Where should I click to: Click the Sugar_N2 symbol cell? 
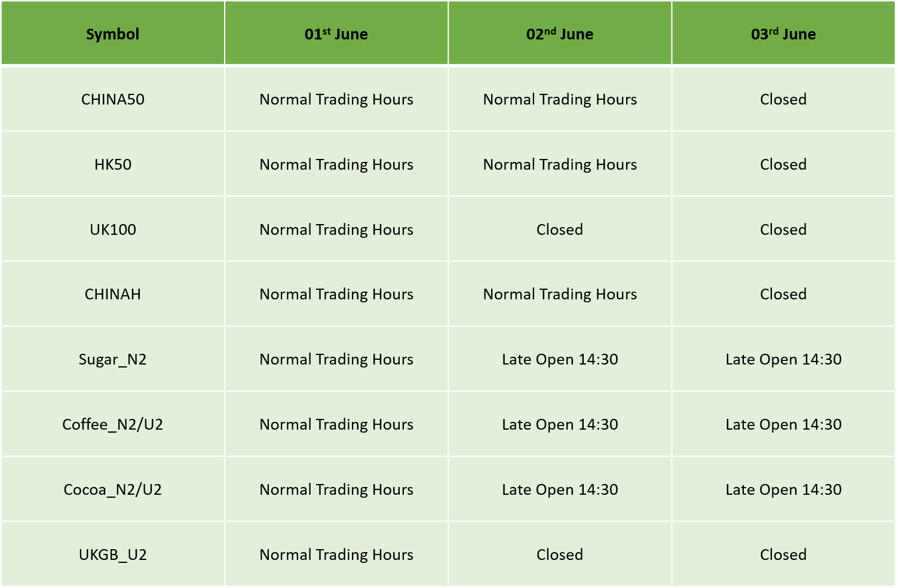point(112,359)
